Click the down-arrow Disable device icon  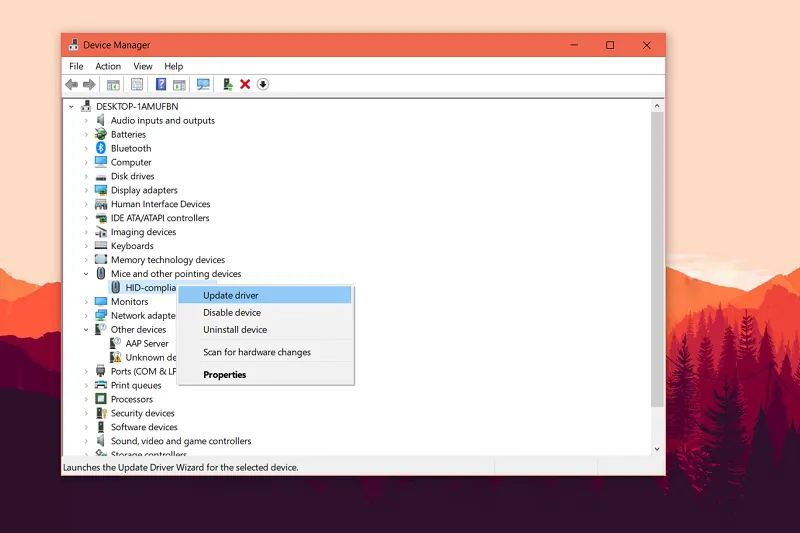click(x=263, y=84)
